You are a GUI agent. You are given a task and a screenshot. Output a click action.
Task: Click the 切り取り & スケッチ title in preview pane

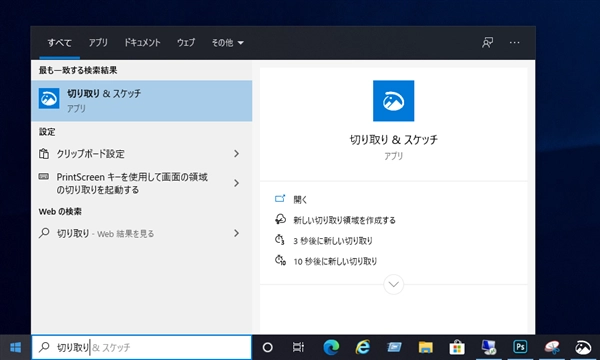coord(393,140)
